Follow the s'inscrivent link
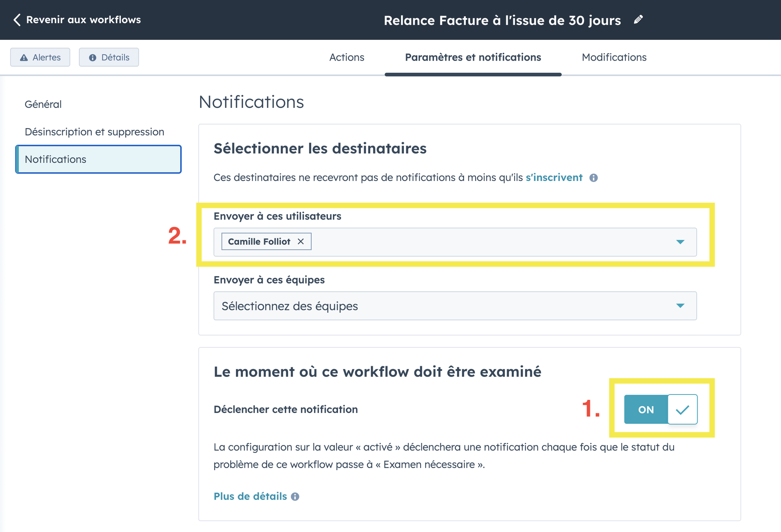 pos(554,178)
